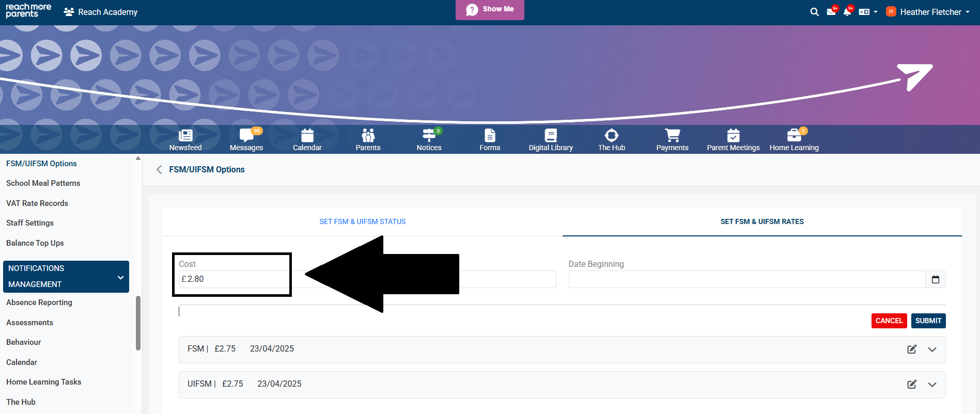Expand the UIFSM rate row chevron

point(932,385)
